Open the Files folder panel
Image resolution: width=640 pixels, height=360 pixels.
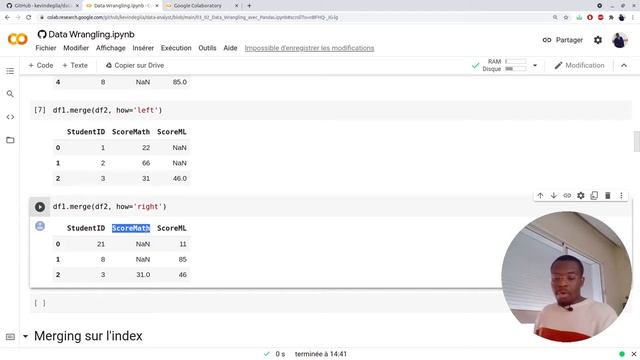point(10,140)
